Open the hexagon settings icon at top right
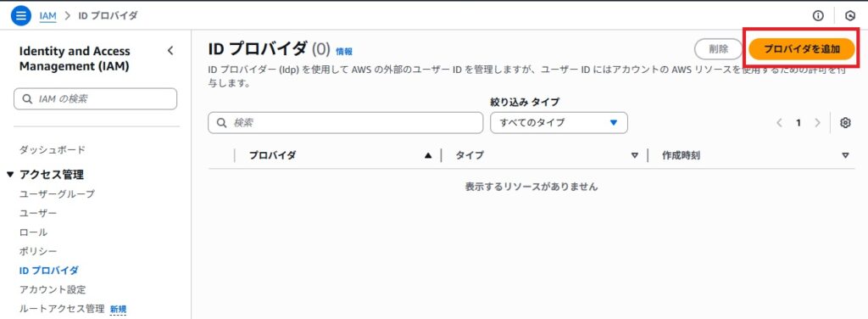This screenshot has width=868, height=319. (x=851, y=15)
